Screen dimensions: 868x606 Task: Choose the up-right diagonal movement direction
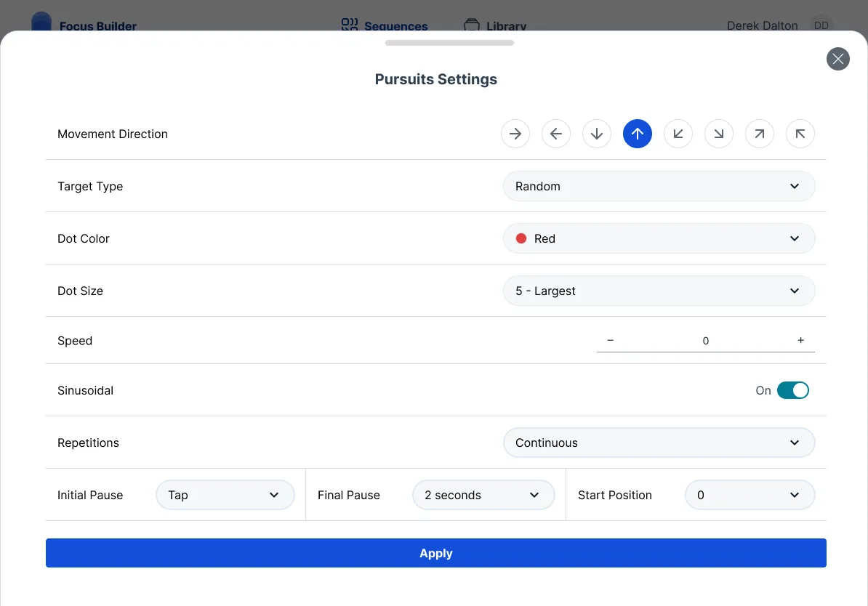click(760, 134)
